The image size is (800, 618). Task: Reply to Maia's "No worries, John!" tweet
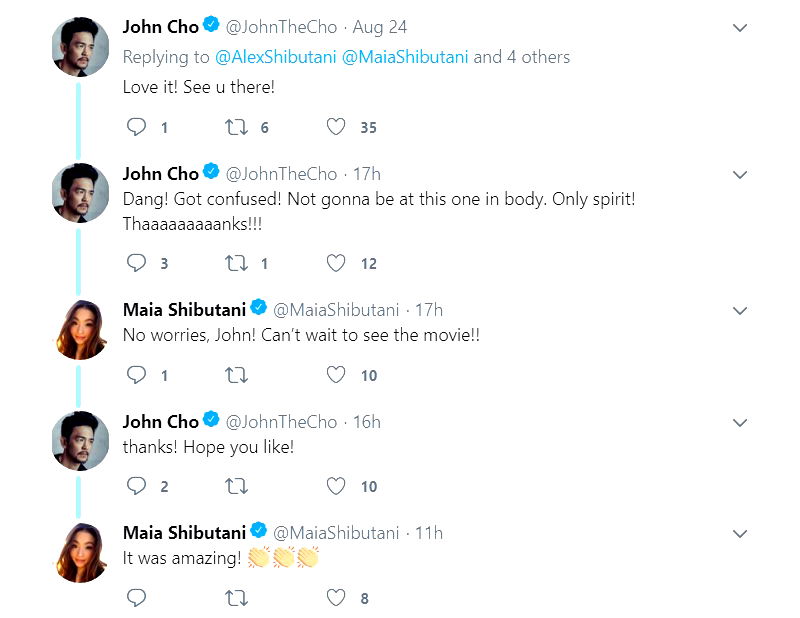coord(137,375)
